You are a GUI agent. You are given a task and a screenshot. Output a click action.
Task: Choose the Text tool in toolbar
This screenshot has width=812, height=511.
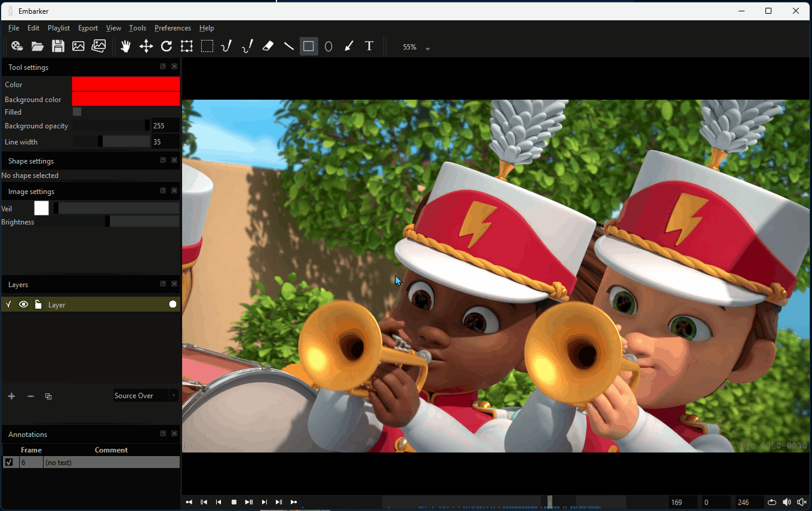369,47
